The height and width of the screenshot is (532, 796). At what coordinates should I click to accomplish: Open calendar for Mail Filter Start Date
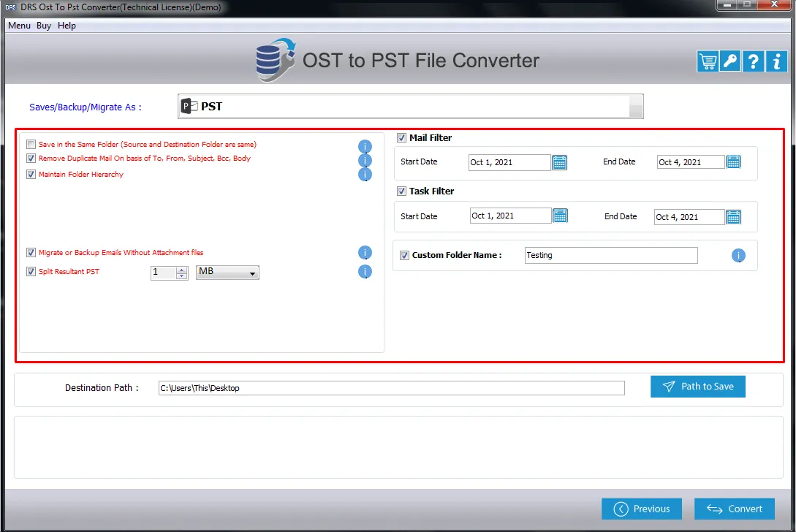point(559,162)
